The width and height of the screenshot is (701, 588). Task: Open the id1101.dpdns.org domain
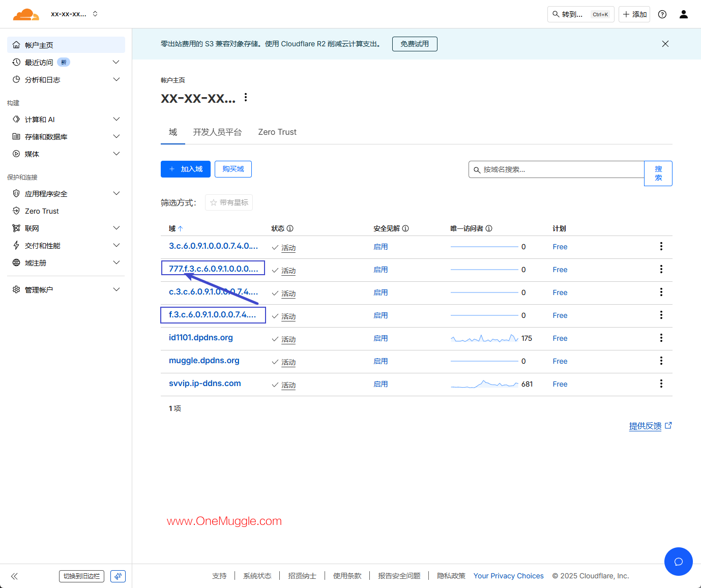[x=201, y=338]
